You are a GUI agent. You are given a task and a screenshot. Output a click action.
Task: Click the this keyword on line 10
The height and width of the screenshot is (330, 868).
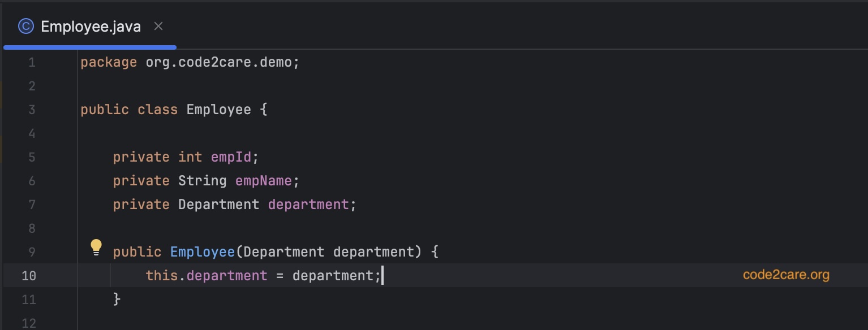(161, 276)
